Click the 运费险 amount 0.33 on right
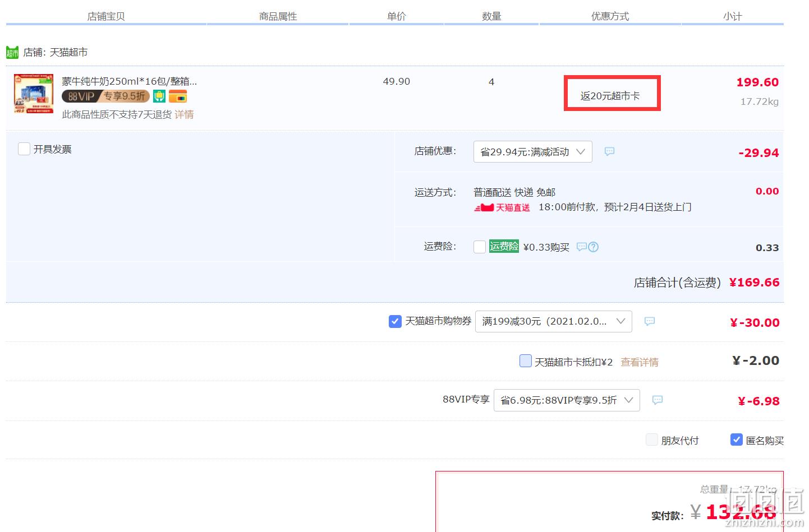 click(767, 248)
